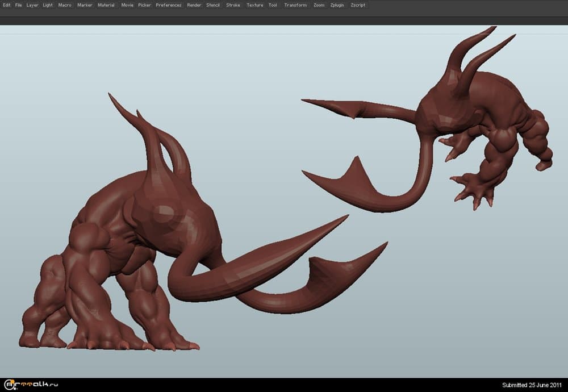Expand the Light menu
The width and height of the screenshot is (568, 392).
click(48, 5)
